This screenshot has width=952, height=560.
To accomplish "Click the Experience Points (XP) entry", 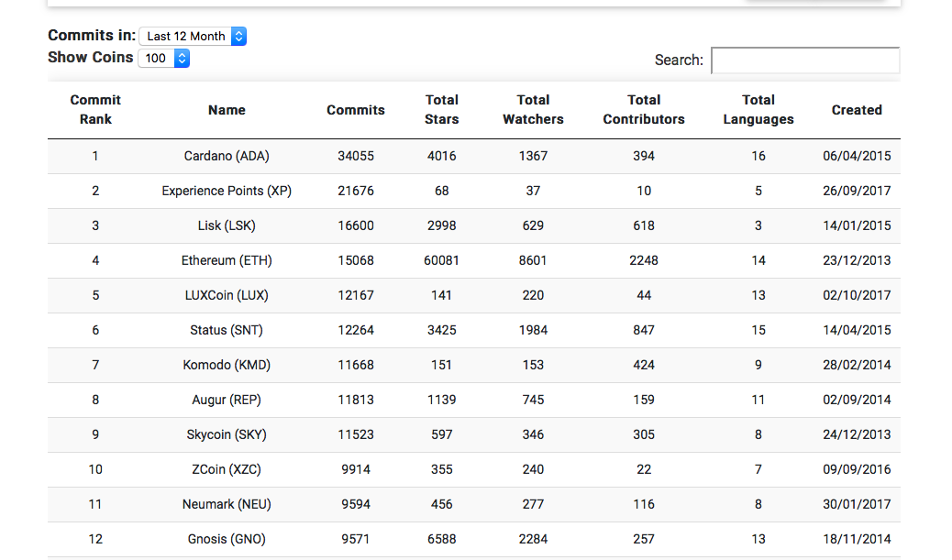I will (227, 191).
